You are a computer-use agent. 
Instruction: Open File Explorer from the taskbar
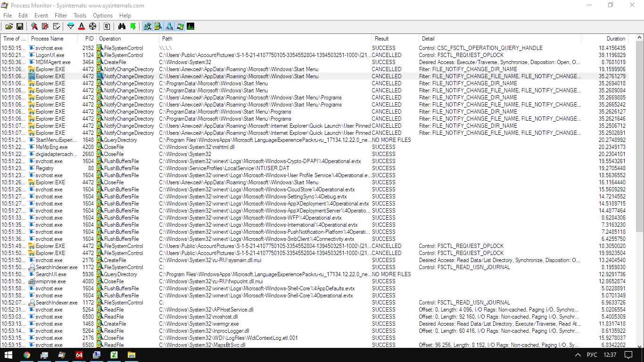click(x=131, y=355)
